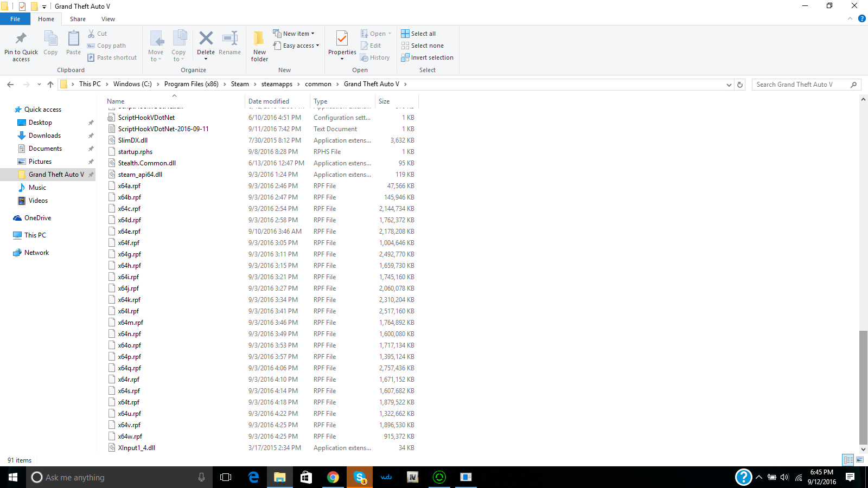Click the Search Grand Theft Auto V box
868x488 pixels.
(x=801, y=85)
